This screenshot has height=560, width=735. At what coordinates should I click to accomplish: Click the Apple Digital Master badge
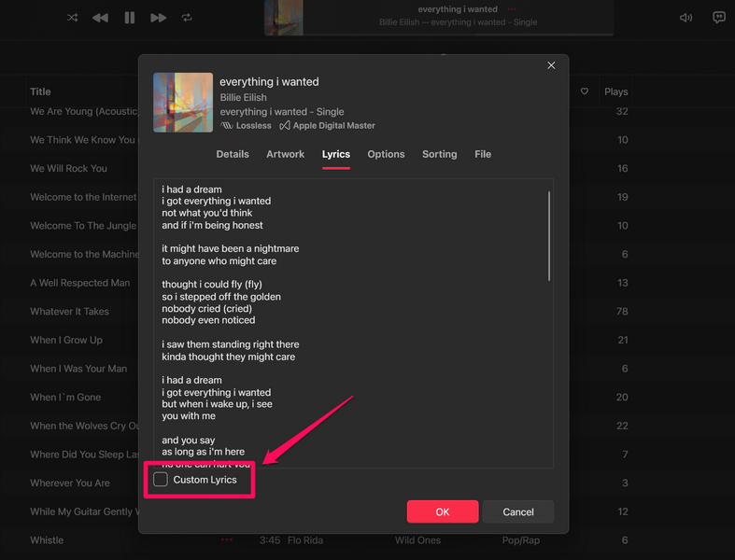[x=327, y=126]
